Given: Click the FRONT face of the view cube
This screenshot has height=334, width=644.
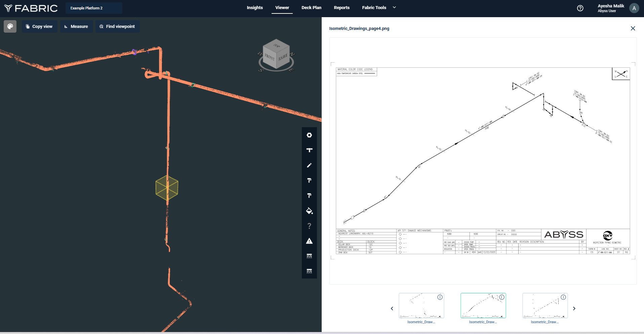Looking at the screenshot, I should (x=270, y=57).
